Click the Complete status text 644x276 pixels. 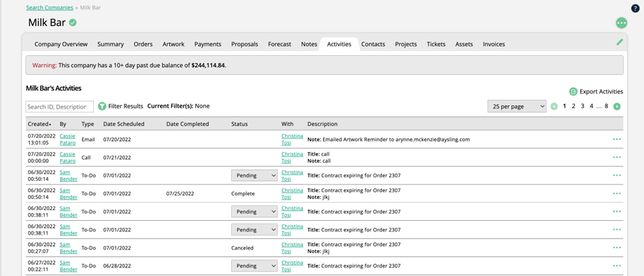pyautogui.click(x=242, y=194)
